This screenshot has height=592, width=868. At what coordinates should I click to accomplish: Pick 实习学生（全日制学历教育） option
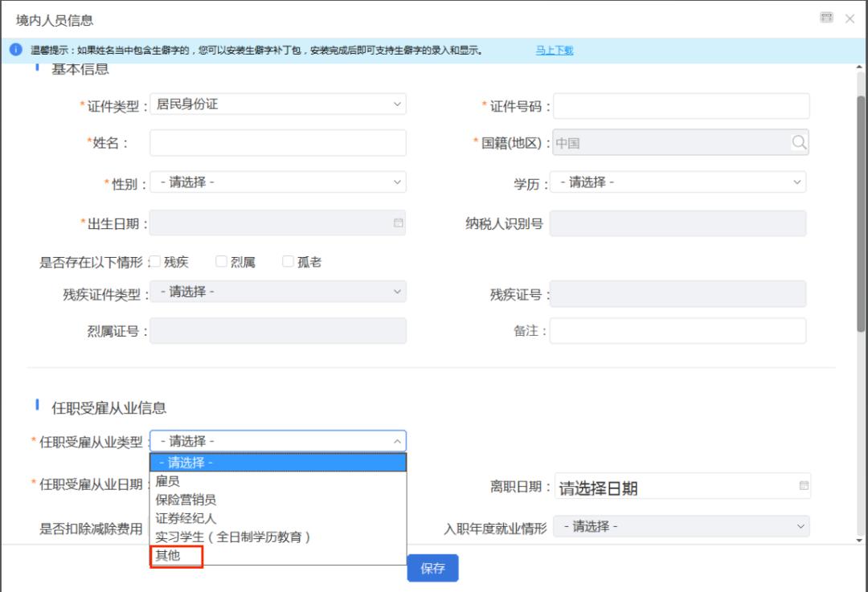point(233,537)
